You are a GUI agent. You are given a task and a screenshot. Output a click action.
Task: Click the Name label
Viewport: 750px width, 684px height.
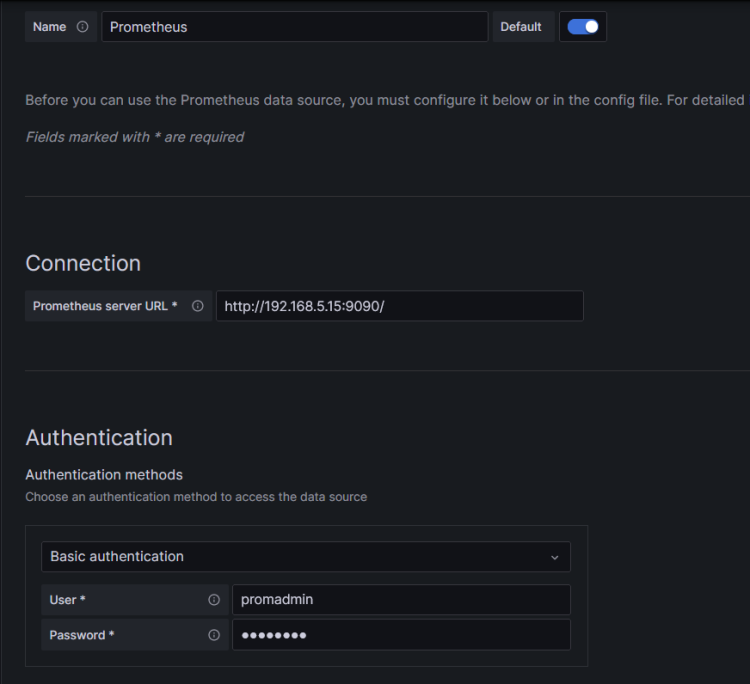point(49,27)
